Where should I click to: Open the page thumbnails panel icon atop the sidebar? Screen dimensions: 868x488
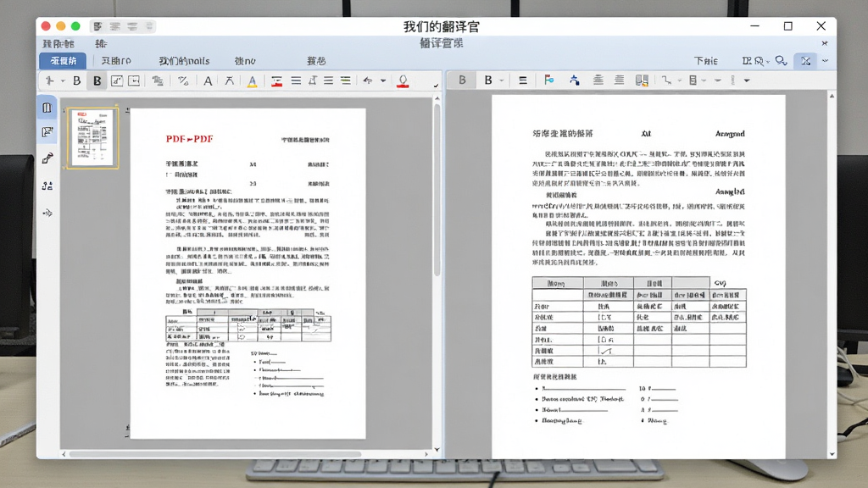47,108
